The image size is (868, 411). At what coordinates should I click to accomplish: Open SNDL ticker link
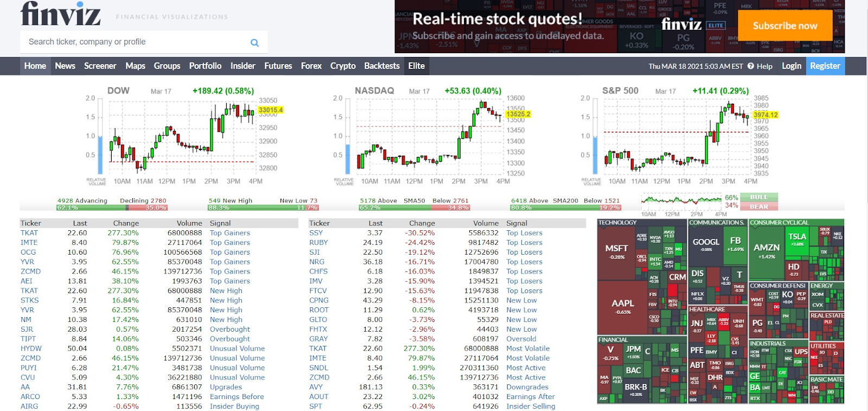click(x=318, y=368)
